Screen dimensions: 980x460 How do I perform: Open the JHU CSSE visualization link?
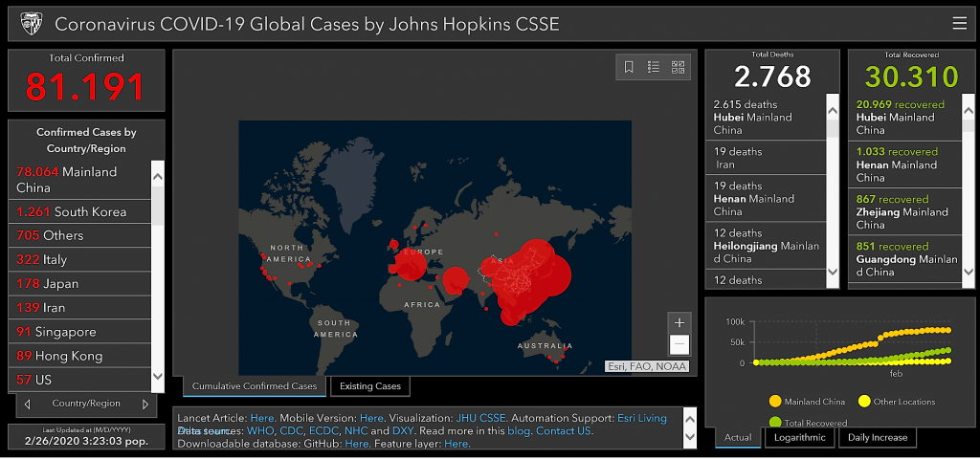tap(480, 418)
